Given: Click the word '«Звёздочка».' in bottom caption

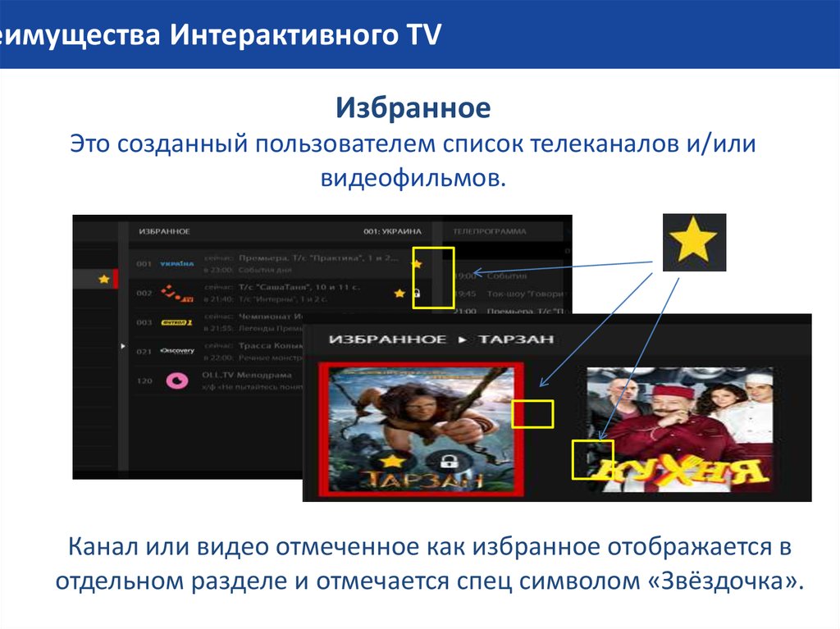Looking at the screenshot, I should [726, 581].
